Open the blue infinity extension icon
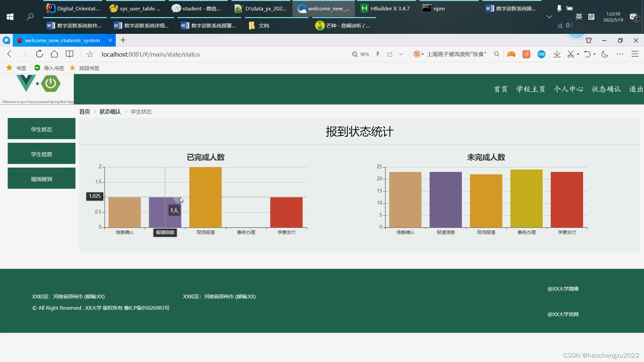 coord(541,54)
